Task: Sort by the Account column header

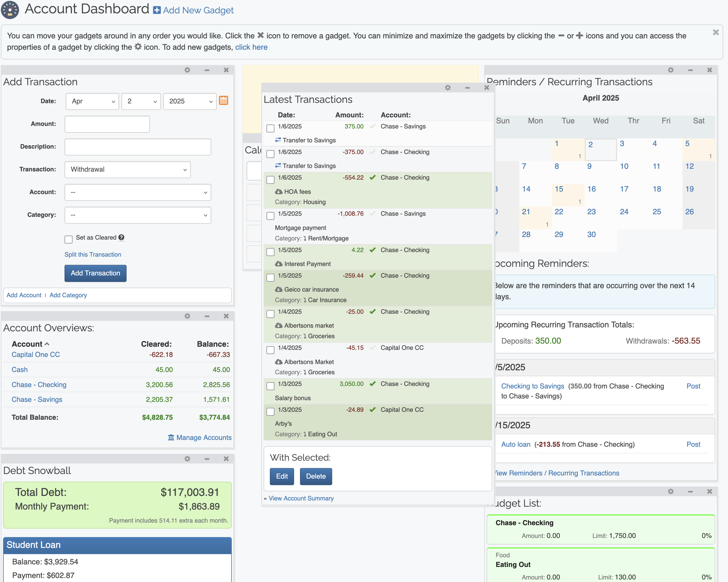Action: (x=27, y=344)
